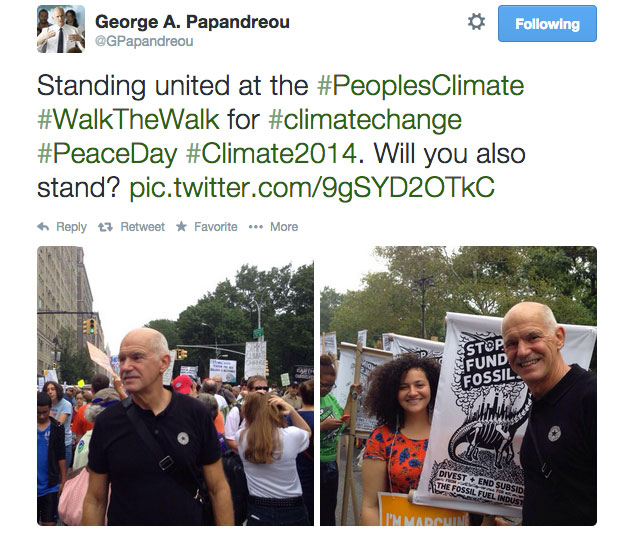Select the Reply action label
Viewport: 632px width, 535px height.
click(x=71, y=227)
